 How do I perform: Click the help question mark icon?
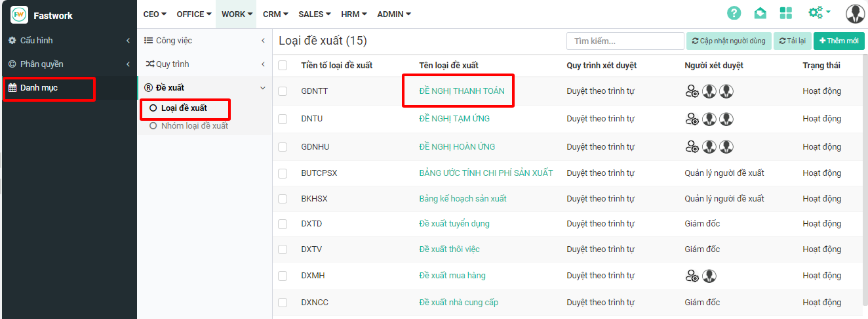(734, 14)
